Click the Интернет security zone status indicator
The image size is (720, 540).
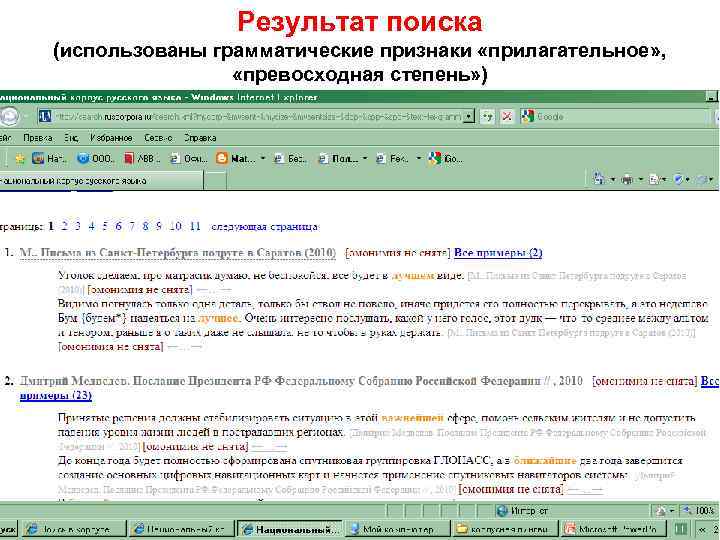523,511
